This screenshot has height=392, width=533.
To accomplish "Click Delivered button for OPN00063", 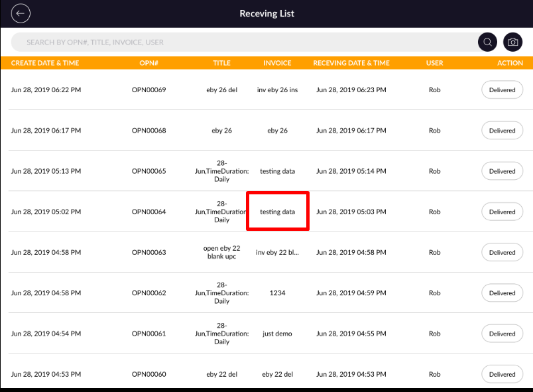I will (502, 253).
